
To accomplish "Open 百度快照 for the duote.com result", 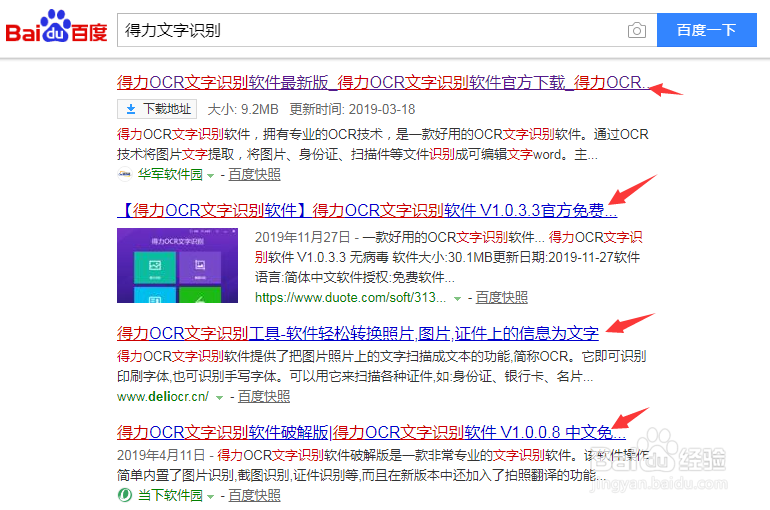I will click(x=501, y=297).
